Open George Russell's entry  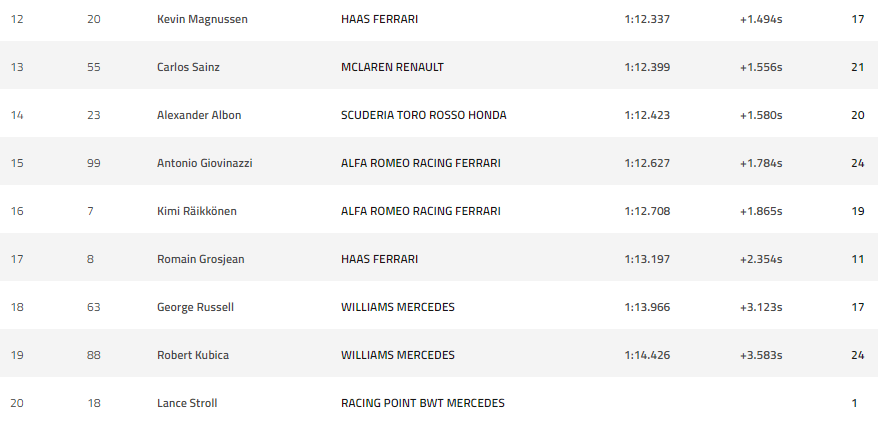coord(195,307)
